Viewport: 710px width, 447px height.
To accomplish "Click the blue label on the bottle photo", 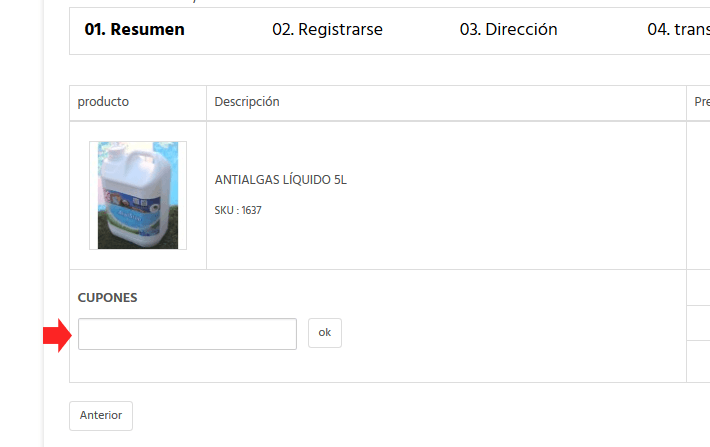I will pyautogui.click(x=134, y=211).
